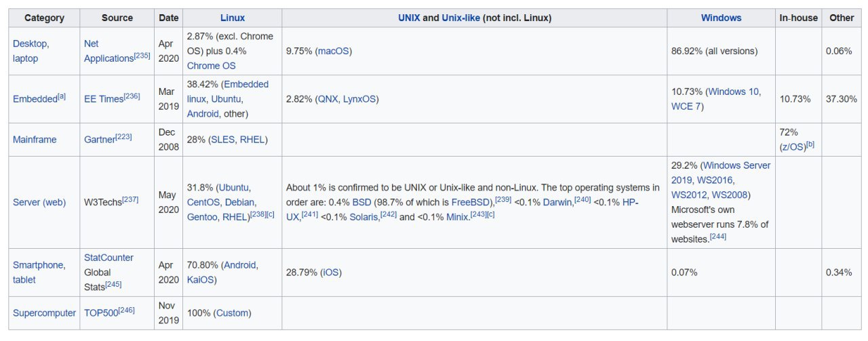Open the Linux column header link
The height and width of the screenshot is (341, 868).
233,18
